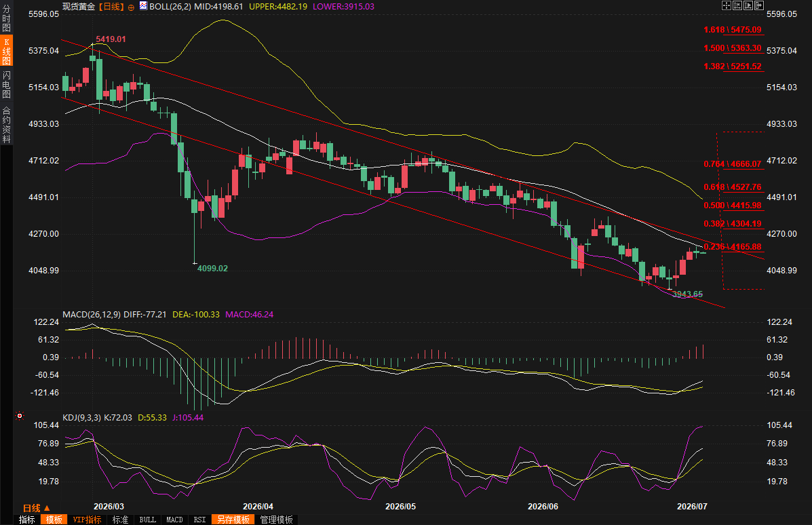This screenshot has height=525, width=812.
Task: Click 另存模板 to save template
Action: (233, 520)
